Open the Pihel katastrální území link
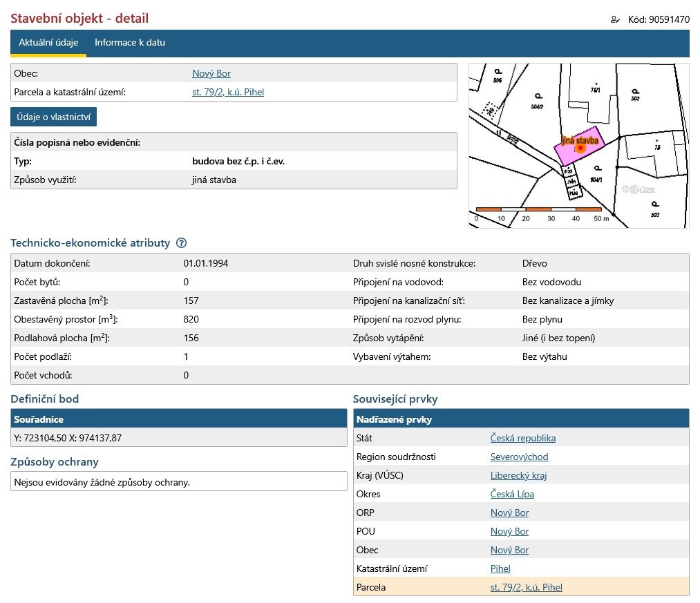 500,568
